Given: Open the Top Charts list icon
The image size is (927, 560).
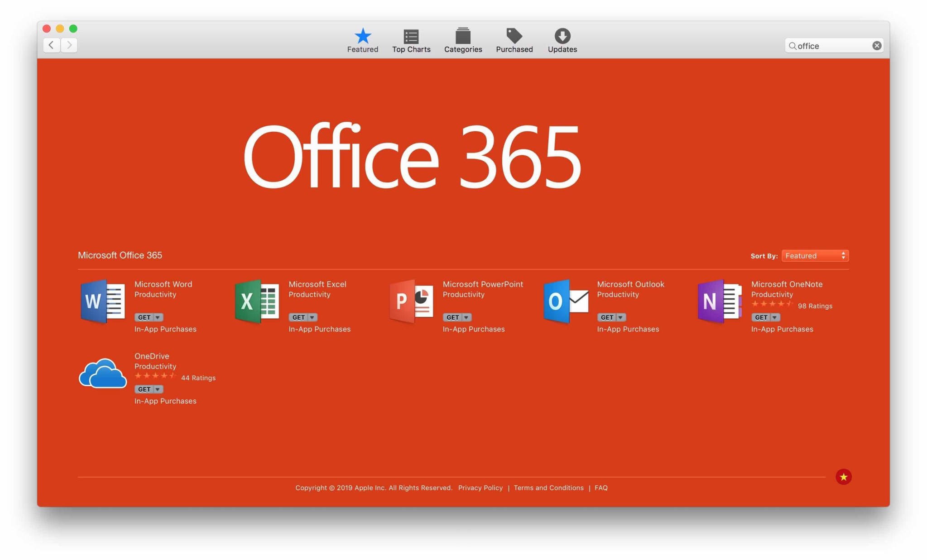Looking at the screenshot, I should click(411, 36).
